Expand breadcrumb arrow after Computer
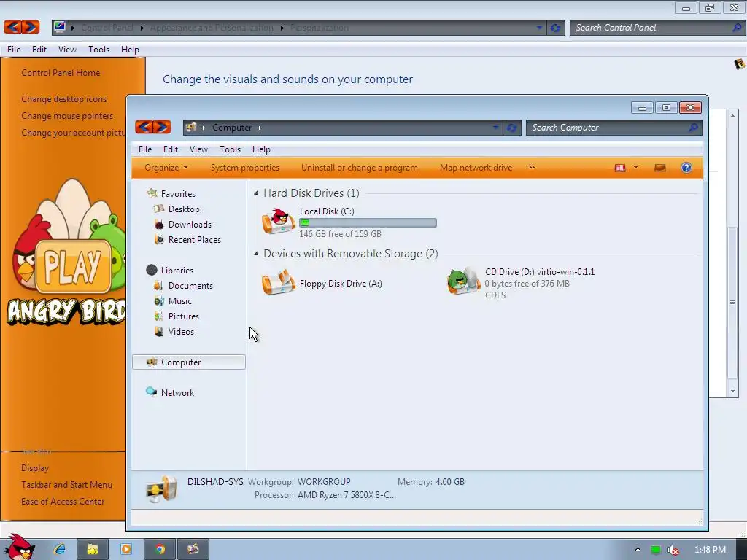Image resolution: width=747 pixels, height=560 pixels. (x=260, y=128)
